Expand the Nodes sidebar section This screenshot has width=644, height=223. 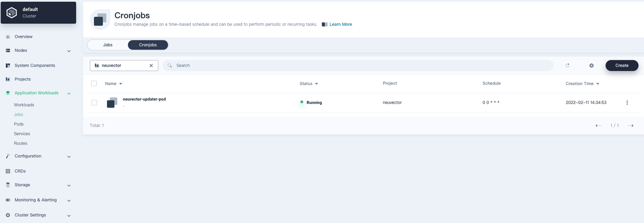pyautogui.click(x=69, y=51)
